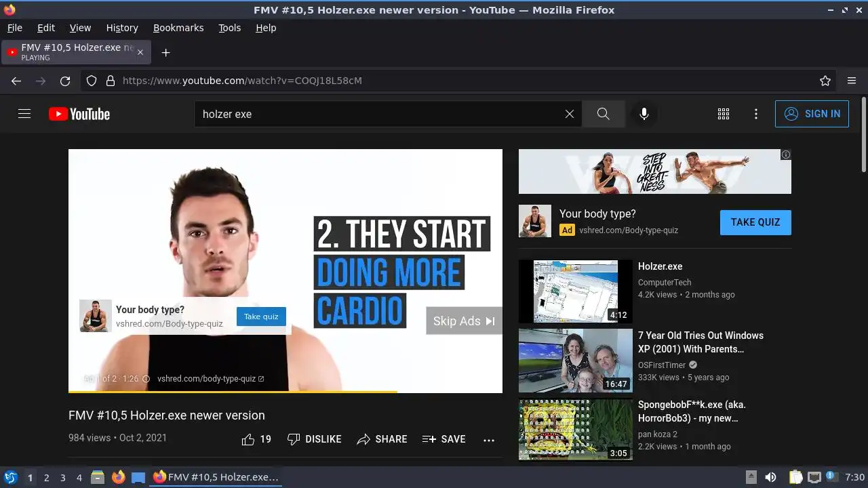Dislike the video
This screenshot has width=868, height=488.
click(314, 439)
